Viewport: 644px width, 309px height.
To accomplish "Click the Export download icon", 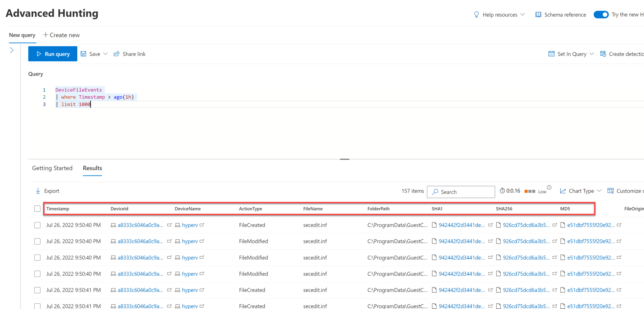I will 38,191.
